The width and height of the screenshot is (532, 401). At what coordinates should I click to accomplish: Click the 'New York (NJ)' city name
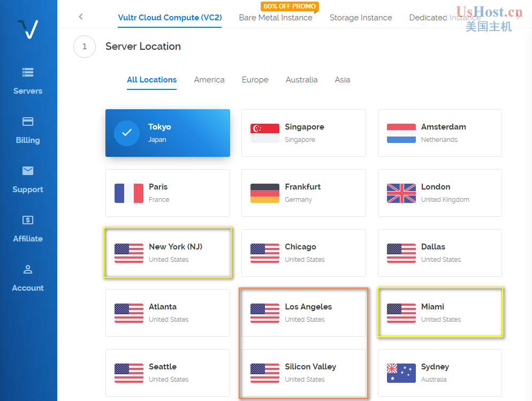[176, 247]
